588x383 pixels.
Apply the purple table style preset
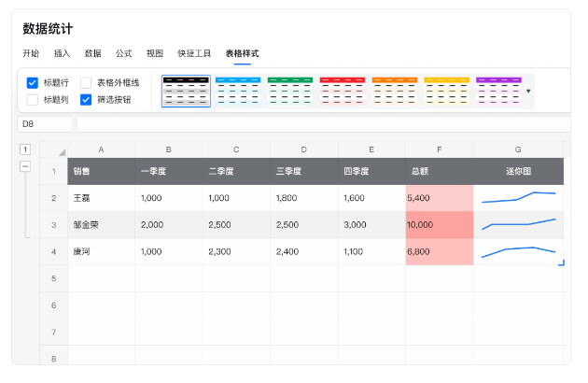(498, 92)
